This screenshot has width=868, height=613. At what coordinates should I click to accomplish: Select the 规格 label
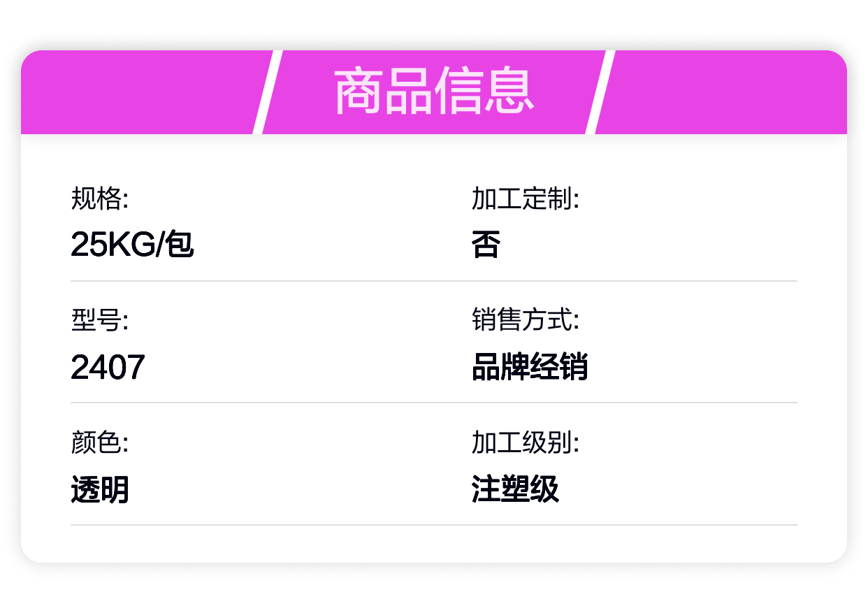(100, 199)
